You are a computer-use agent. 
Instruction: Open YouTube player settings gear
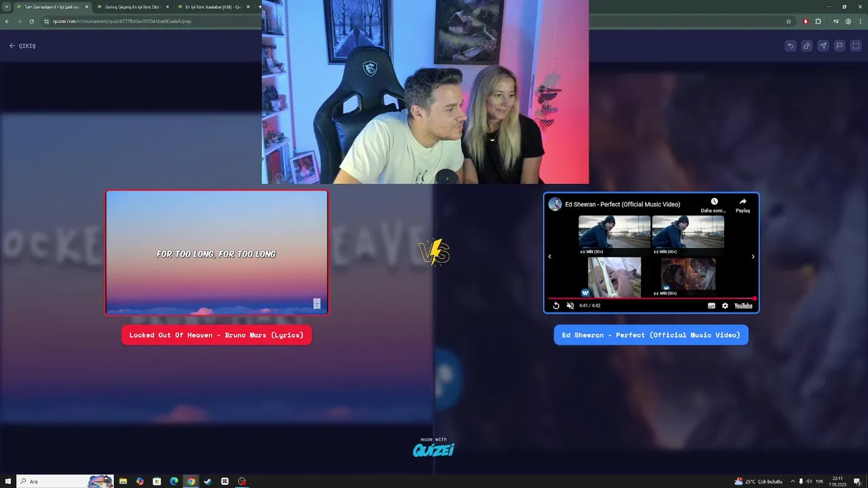[725, 306]
